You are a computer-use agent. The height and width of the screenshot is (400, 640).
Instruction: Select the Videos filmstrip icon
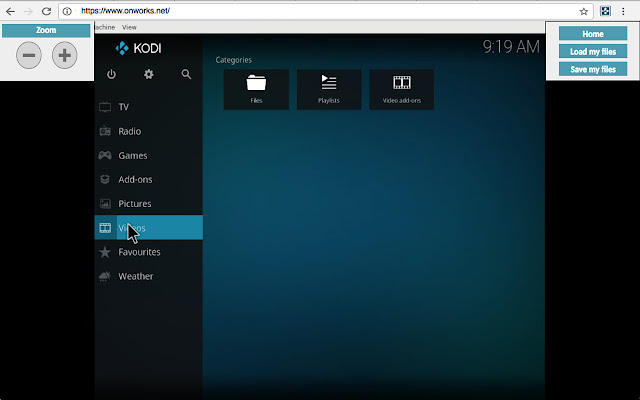(105, 228)
